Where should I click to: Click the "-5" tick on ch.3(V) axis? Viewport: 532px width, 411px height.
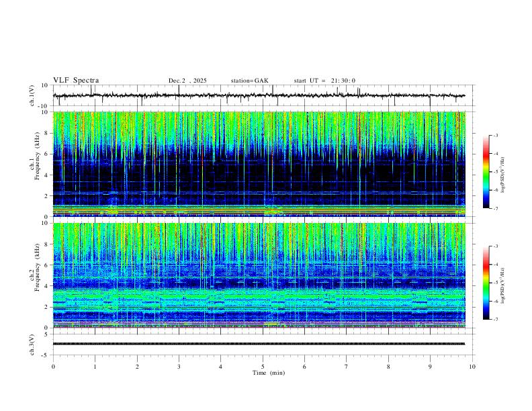click(46, 355)
